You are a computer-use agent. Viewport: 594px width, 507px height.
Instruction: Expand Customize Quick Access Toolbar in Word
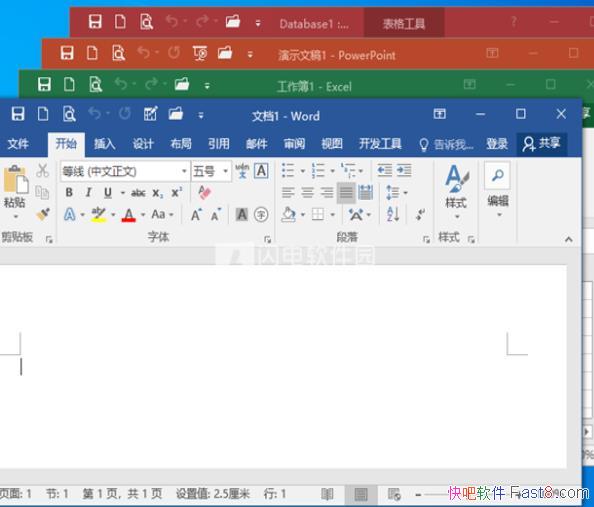click(x=201, y=115)
